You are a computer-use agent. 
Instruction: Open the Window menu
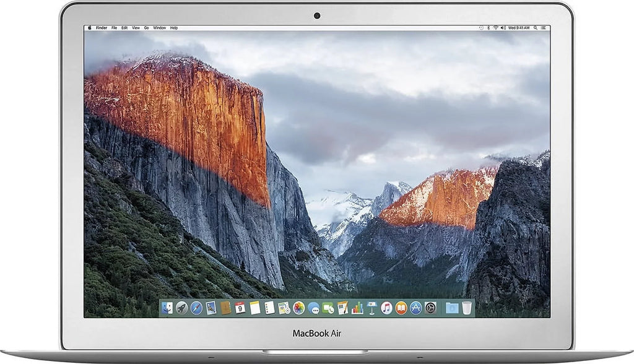click(159, 28)
